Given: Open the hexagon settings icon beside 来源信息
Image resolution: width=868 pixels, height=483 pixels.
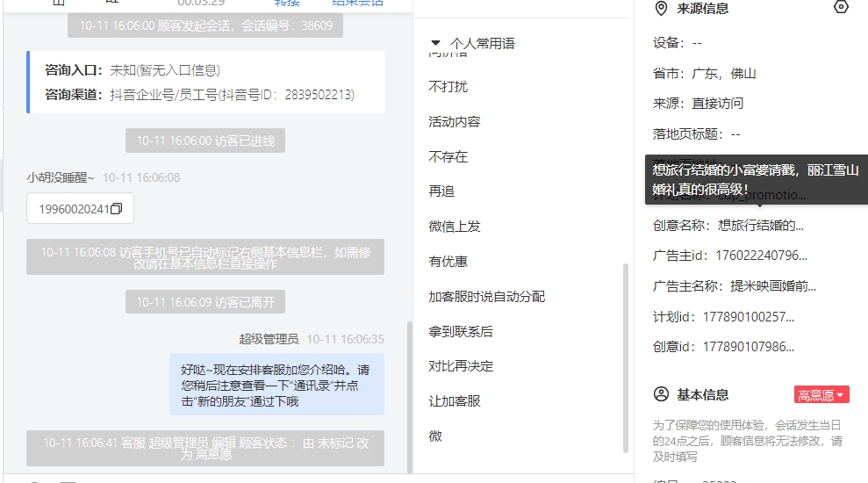Looking at the screenshot, I should tap(841, 7).
